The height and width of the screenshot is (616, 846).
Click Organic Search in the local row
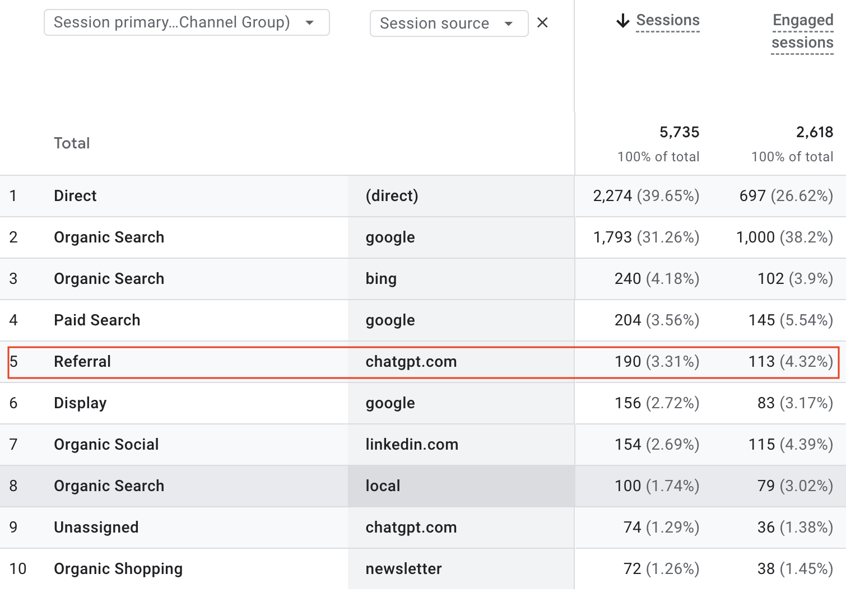pos(109,486)
